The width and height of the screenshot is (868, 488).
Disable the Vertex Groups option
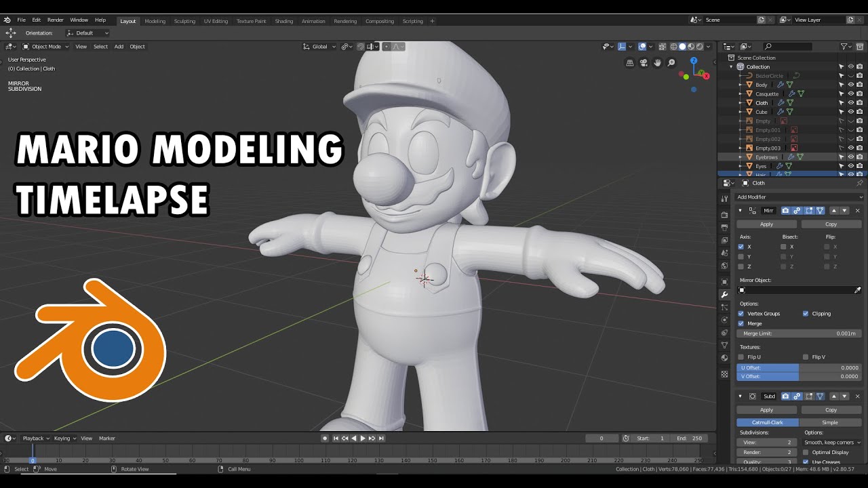coord(741,314)
